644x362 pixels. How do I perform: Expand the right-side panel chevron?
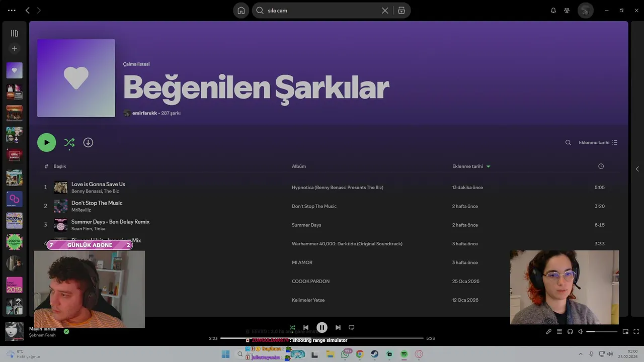[637, 169]
